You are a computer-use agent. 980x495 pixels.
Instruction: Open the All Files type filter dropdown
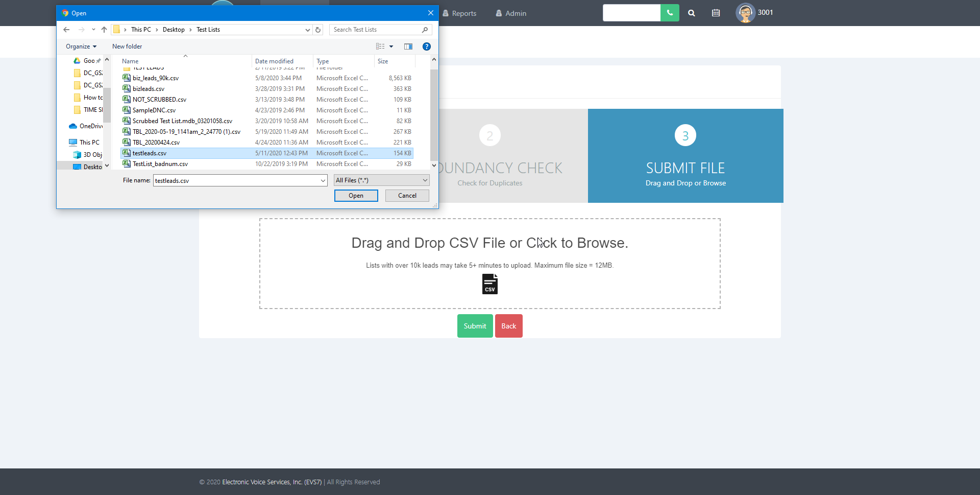[x=381, y=180]
